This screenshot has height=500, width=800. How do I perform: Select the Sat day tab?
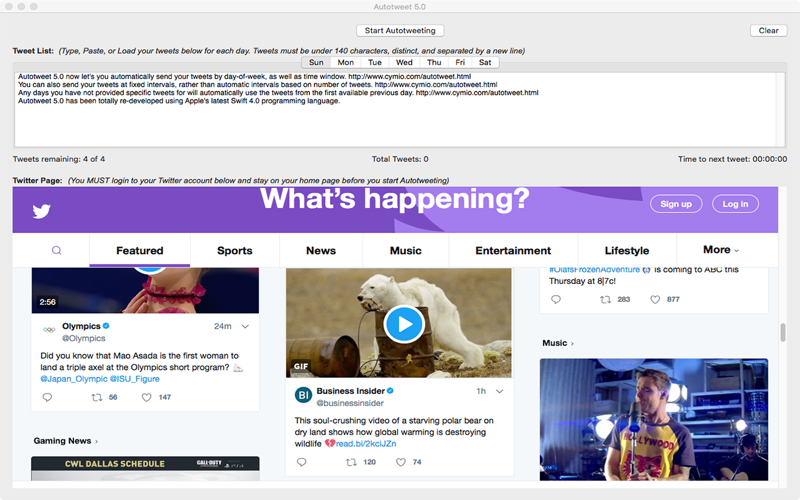tap(485, 62)
